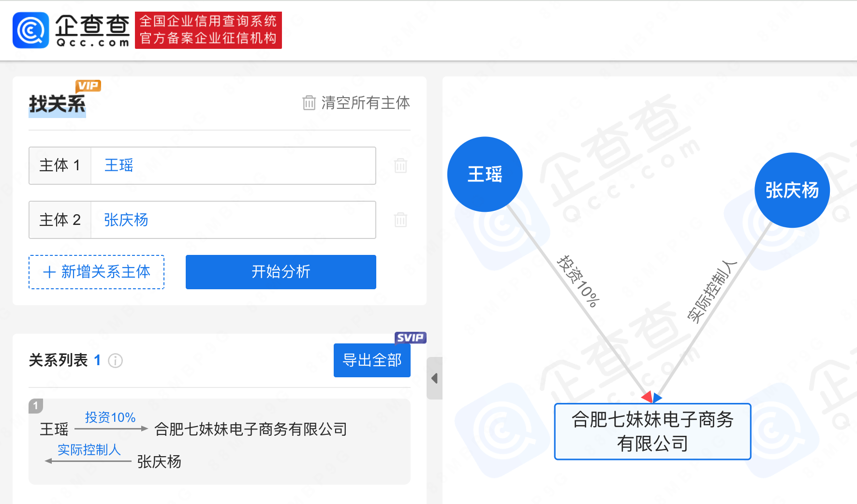Click relationship row number 1 badge

[x=36, y=406]
